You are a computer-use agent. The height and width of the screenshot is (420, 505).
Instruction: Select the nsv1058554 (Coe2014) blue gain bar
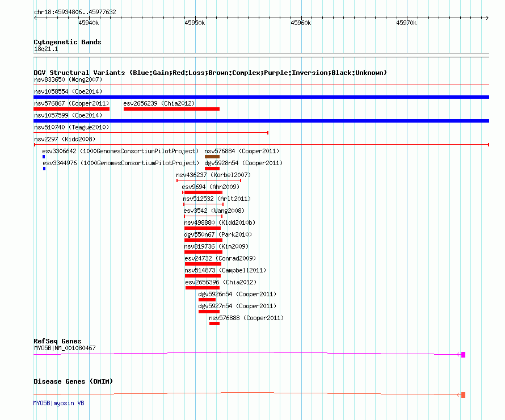(261, 97)
